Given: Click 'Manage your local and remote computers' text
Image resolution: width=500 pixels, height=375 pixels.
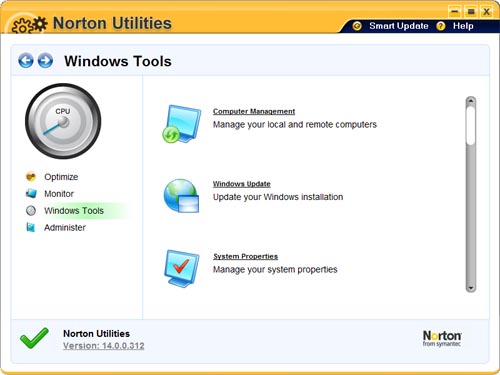Looking at the screenshot, I should (x=295, y=125).
